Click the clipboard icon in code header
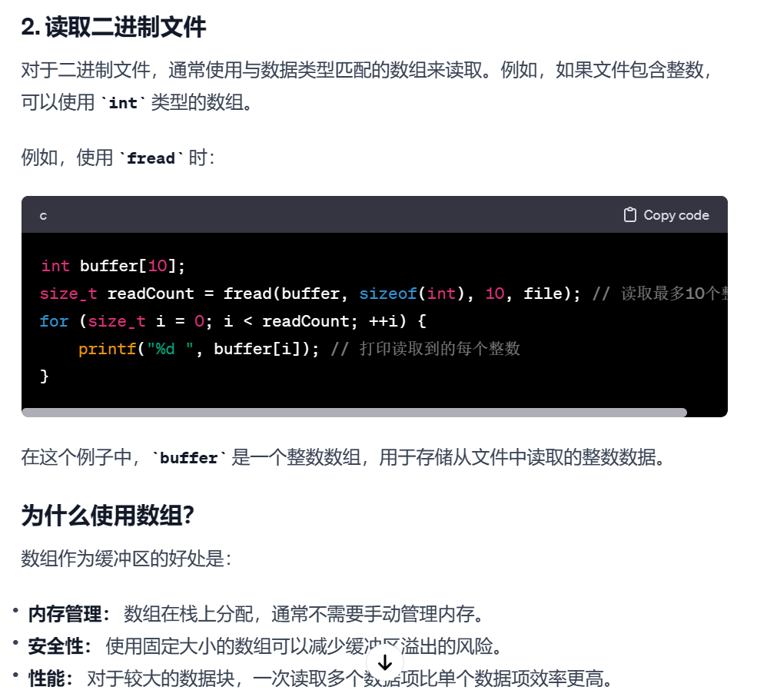This screenshot has width=757, height=700. tap(629, 215)
